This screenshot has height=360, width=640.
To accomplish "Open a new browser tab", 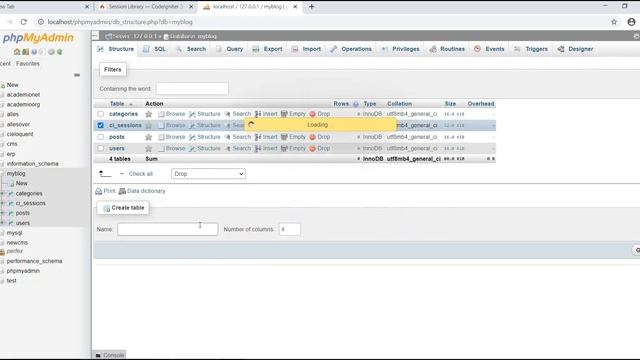I will pyautogui.click(x=311, y=7).
